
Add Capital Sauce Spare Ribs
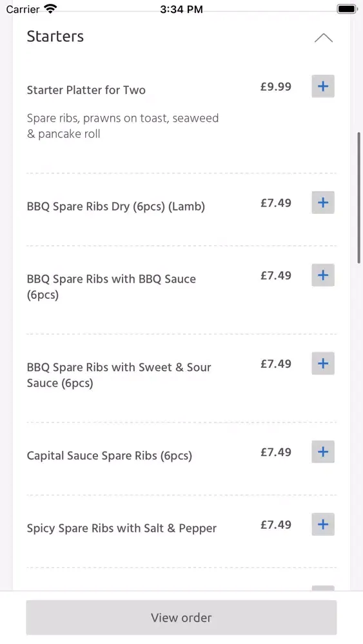pos(323,452)
